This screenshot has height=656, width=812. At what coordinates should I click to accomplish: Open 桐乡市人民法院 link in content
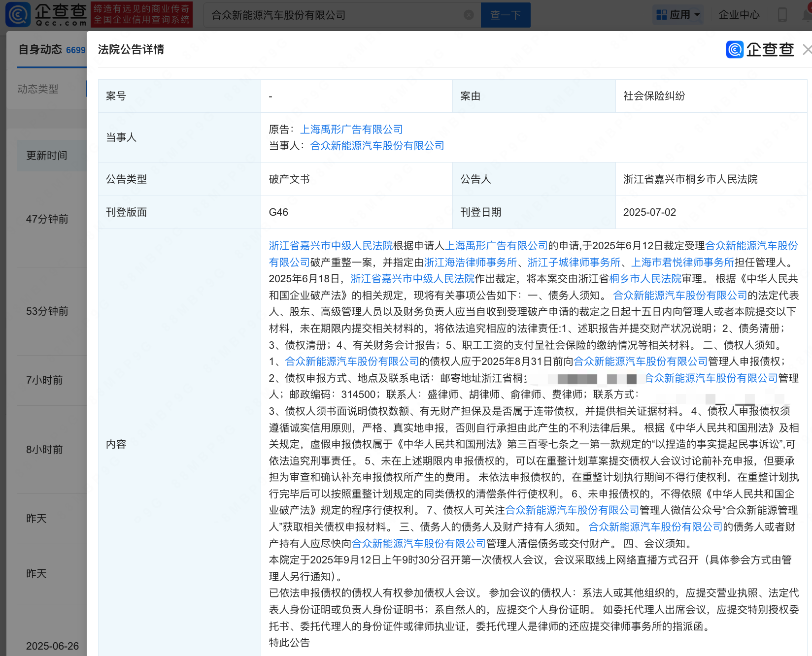[x=645, y=279]
